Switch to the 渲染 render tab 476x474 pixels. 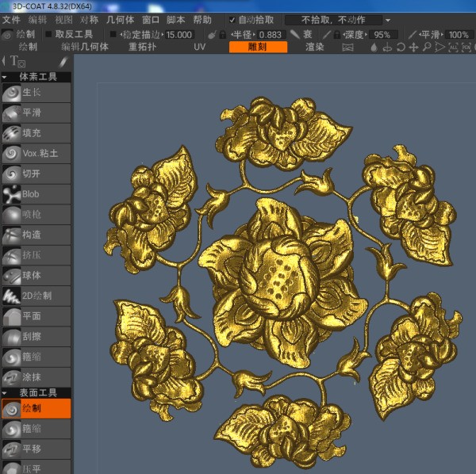tap(314, 47)
